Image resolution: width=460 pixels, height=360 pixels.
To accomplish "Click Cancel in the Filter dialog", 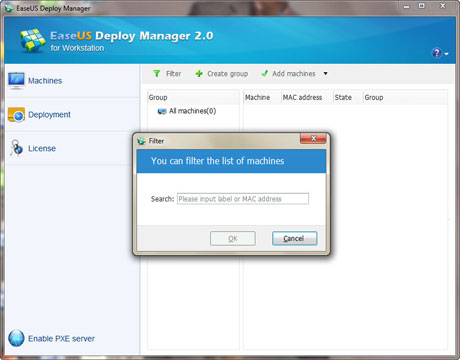I will tap(294, 239).
